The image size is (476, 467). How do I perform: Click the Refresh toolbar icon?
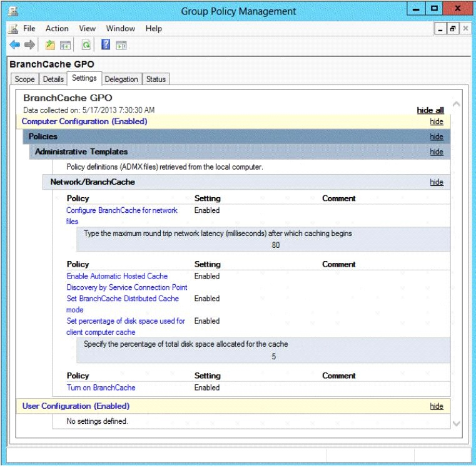86,45
